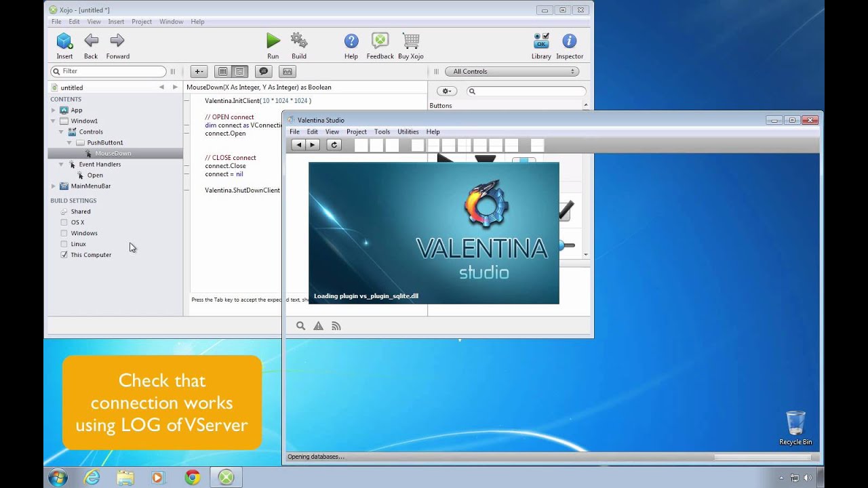
Task: Click the navigator history left arrow
Action: [x=161, y=87]
